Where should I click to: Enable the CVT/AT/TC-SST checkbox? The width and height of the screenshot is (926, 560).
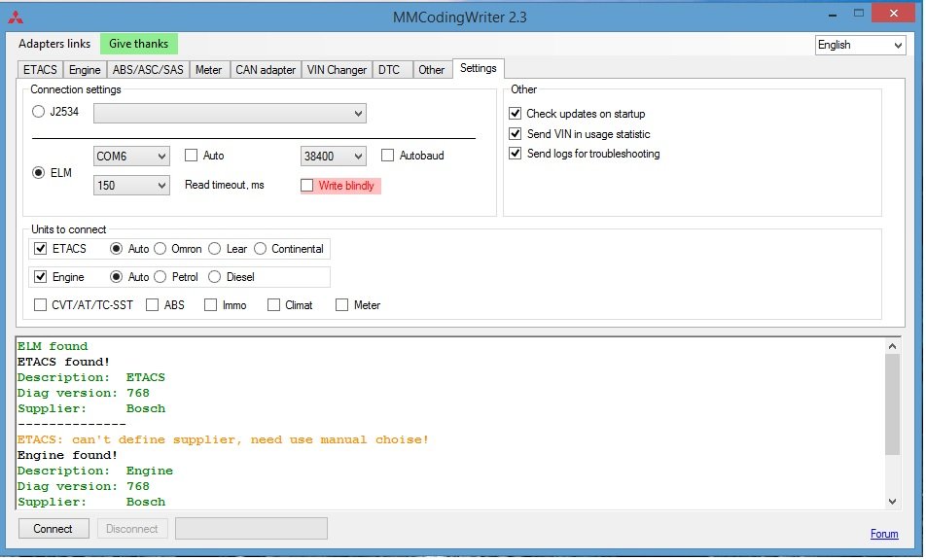point(40,305)
